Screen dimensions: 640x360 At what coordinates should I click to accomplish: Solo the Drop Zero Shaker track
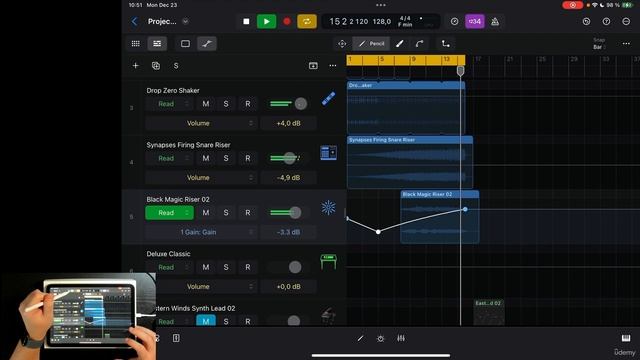point(226,104)
